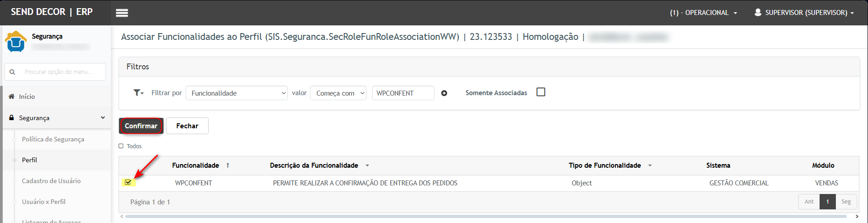868x223 pixels.
Task: Toggle the hamburger menu icon
Action: click(122, 13)
